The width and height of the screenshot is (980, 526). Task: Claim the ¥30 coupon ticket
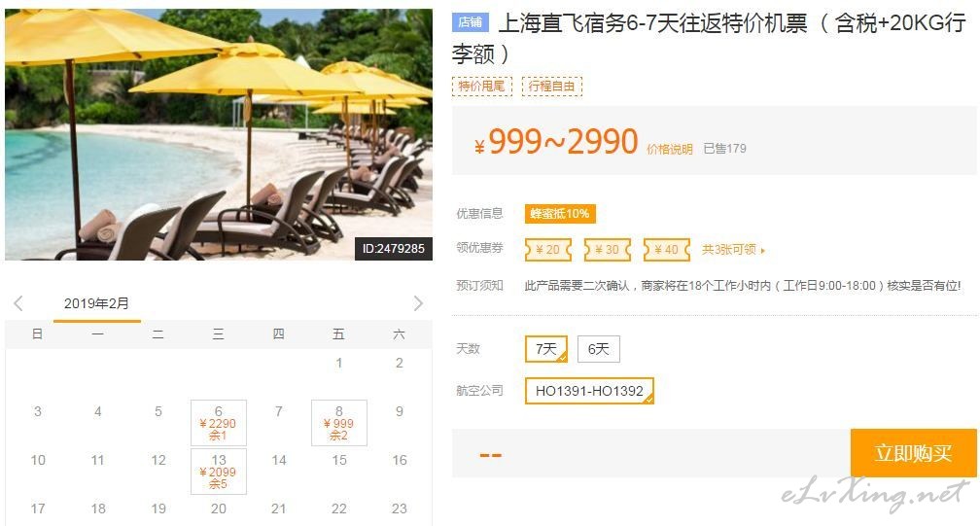pyautogui.click(x=608, y=250)
